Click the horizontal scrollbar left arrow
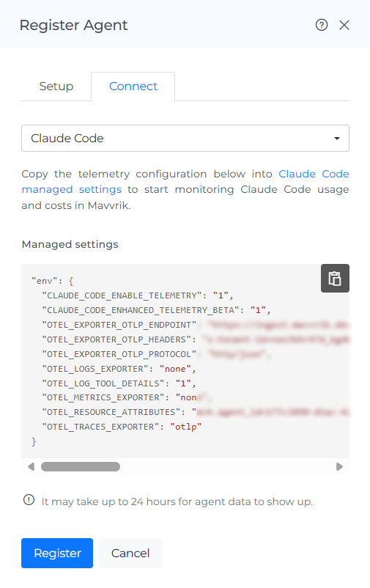The image size is (370, 588). 31,466
